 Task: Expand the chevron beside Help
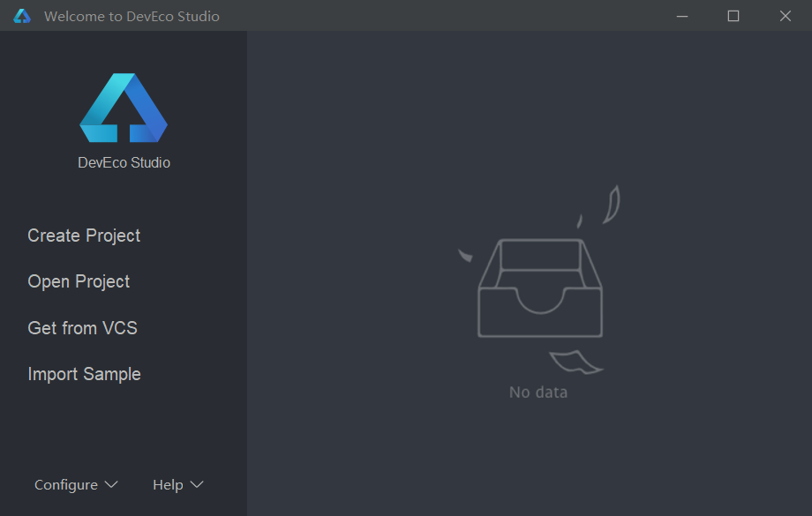197,485
